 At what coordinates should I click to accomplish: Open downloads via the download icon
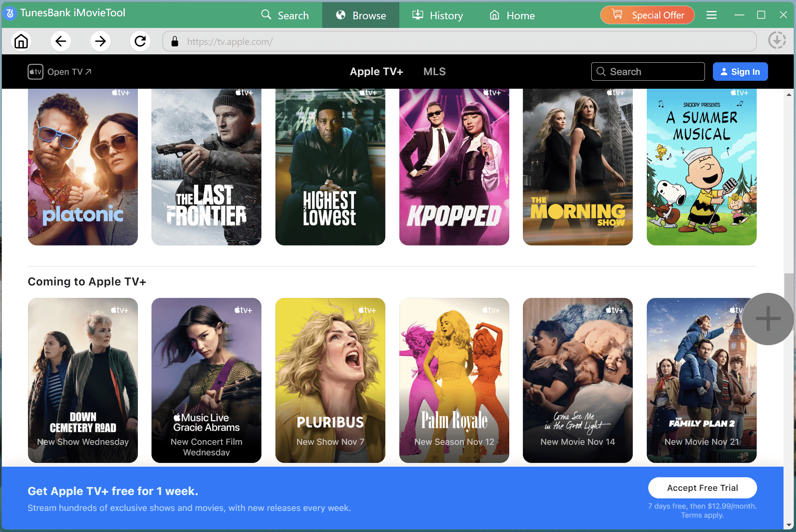(777, 40)
